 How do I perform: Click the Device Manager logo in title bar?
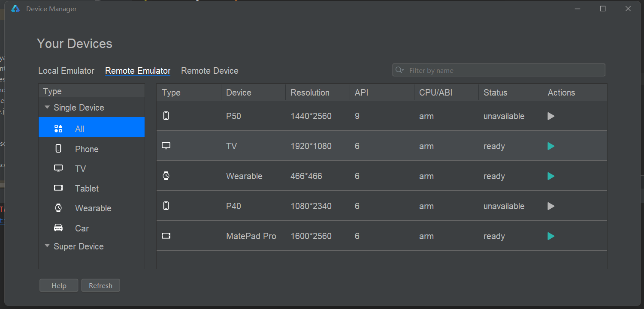(15, 9)
